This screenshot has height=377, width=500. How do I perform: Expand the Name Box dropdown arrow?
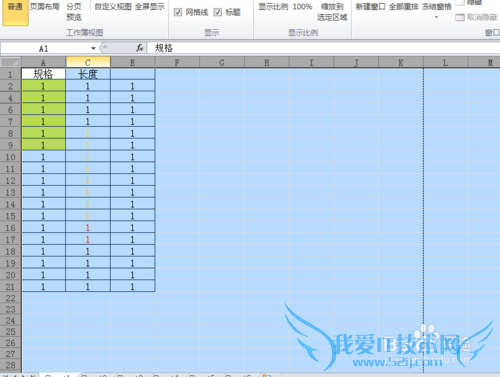(x=93, y=49)
